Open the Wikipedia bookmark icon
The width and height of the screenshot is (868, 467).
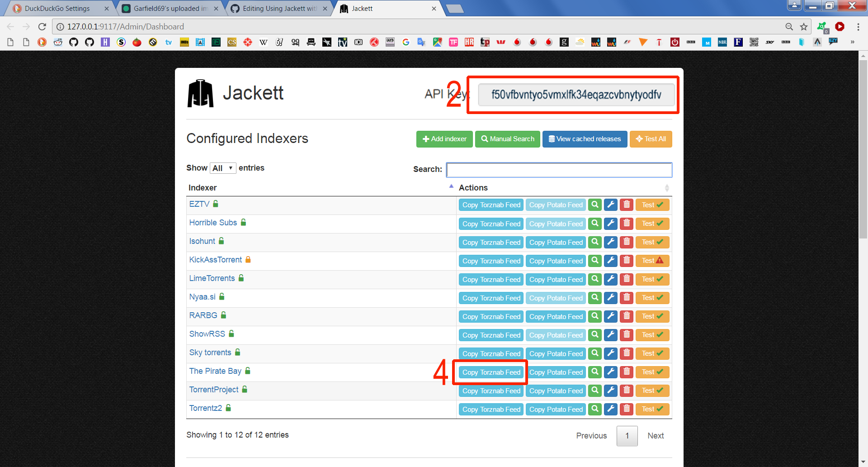(264, 42)
